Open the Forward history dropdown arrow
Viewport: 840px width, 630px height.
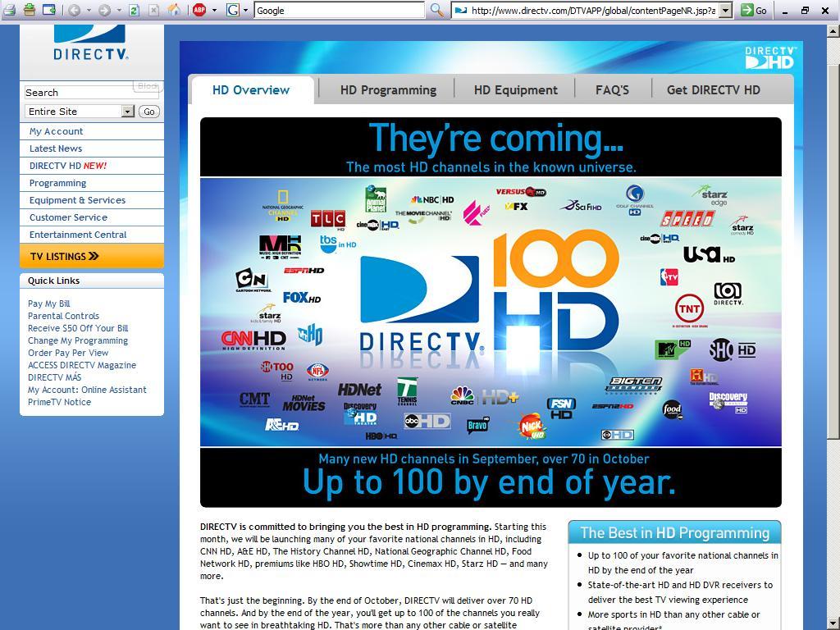[x=119, y=10]
